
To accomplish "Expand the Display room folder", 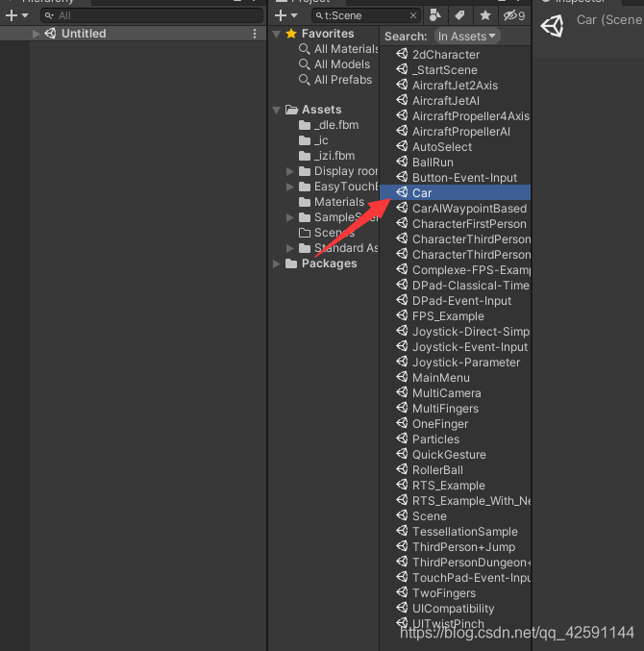I will pyautogui.click(x=290, y=171).
